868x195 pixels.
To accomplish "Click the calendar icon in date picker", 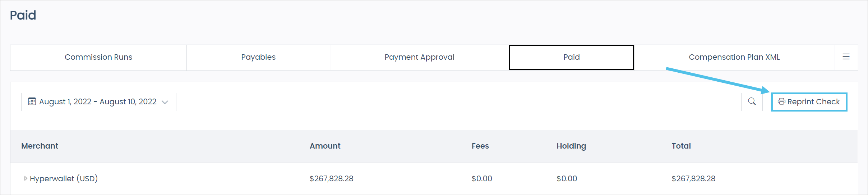I will [32, 101].
